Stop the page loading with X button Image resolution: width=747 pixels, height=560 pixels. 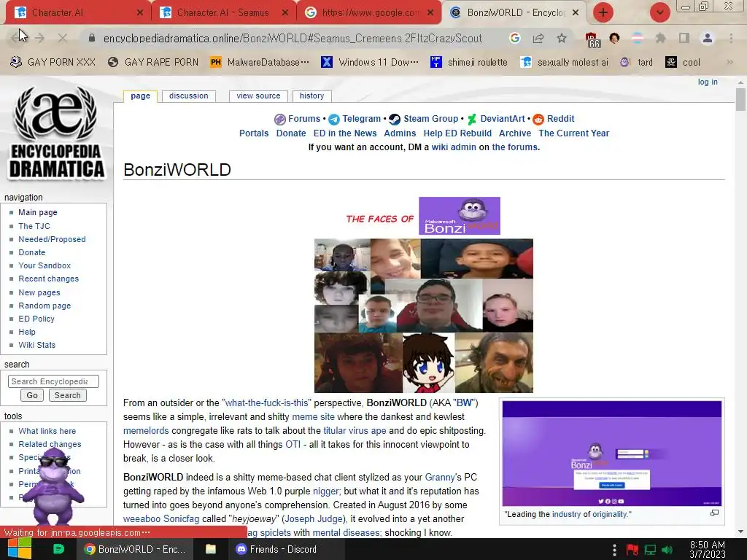(63, 38)
